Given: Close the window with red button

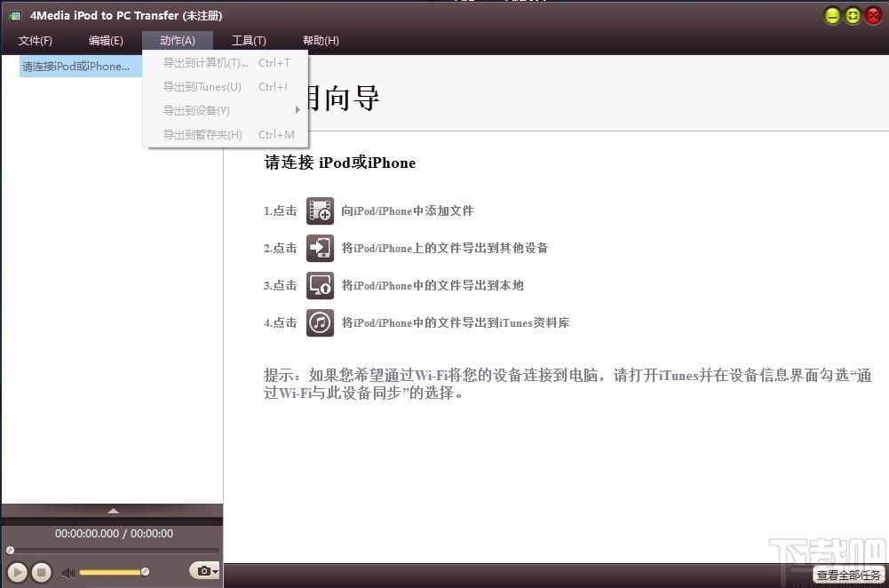Looking at the screenshot, I should tap(873, 16).
